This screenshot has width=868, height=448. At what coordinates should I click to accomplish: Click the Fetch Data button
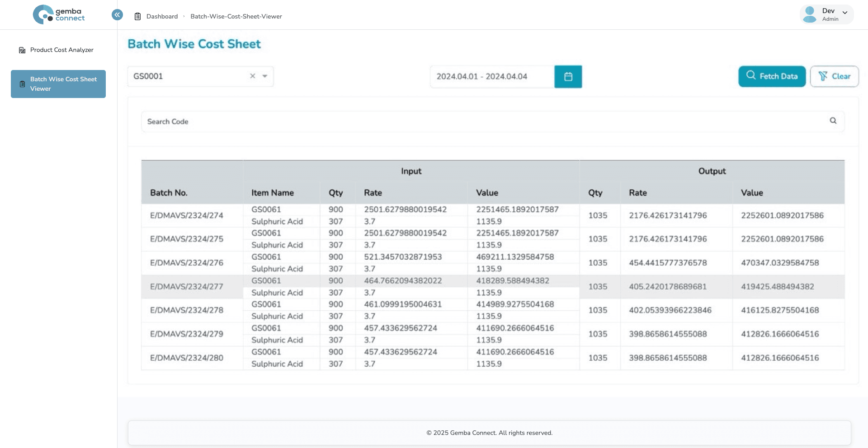[772, 76]
